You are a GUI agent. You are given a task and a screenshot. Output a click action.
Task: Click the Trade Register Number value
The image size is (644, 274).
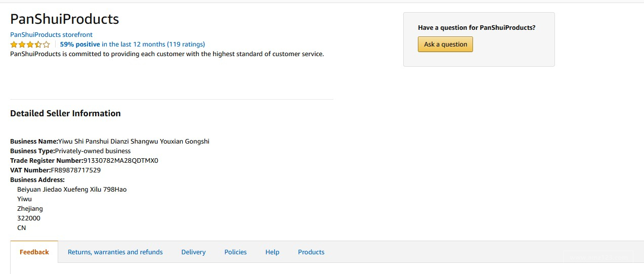click(x=120, y=161)
